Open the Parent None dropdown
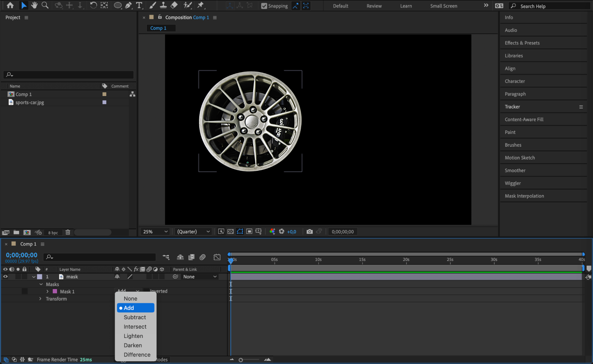 coord(200,277)
